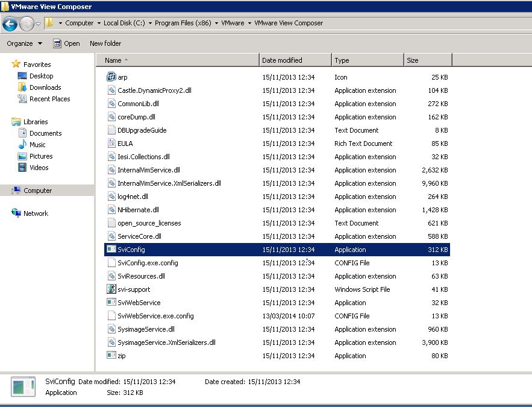Open the Music library
This screenshot has height=407, width=532.
tap(37, 145)
